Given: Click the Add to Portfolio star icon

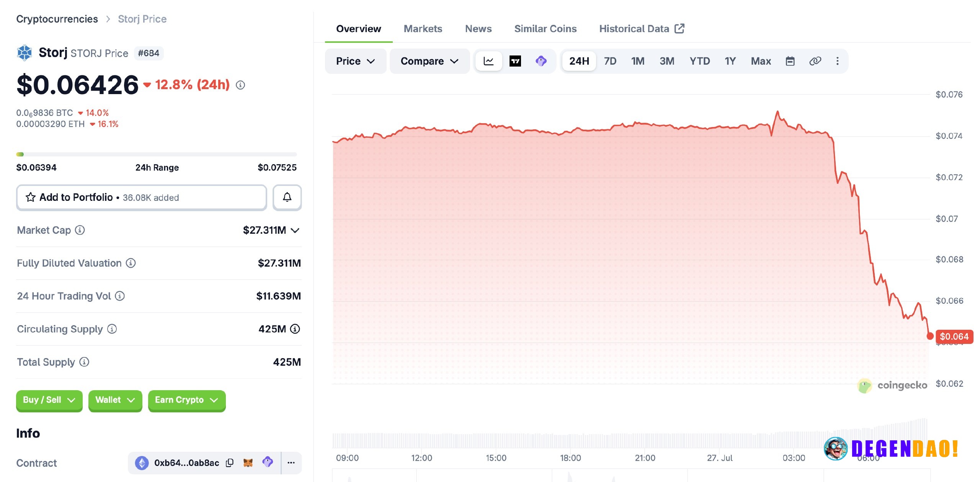Looking at the screenshot, I should [31, 197].
